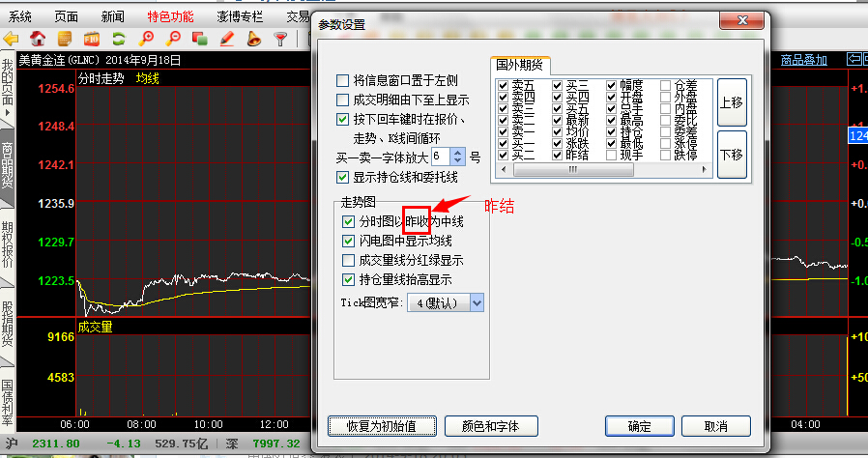Increase the font size stepper up arrow
Image resolution: width=868 pixels, height=458 pixels.
pos(457,150)
